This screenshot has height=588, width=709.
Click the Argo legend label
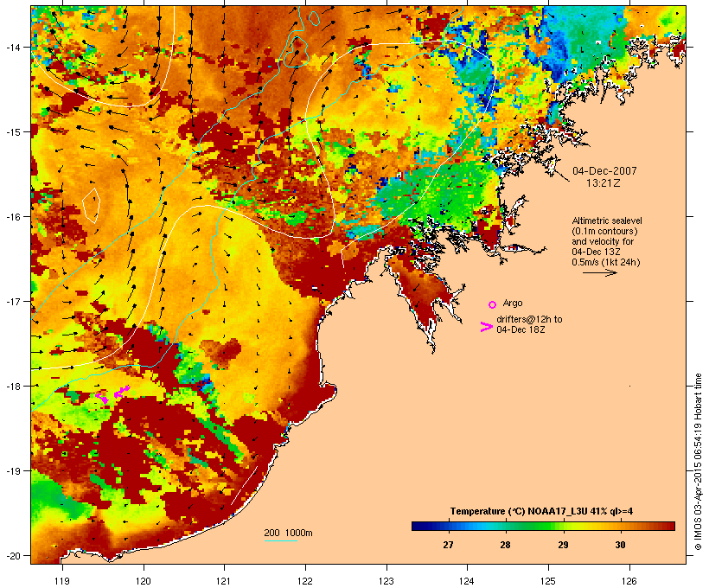click(x=513, y=303)
